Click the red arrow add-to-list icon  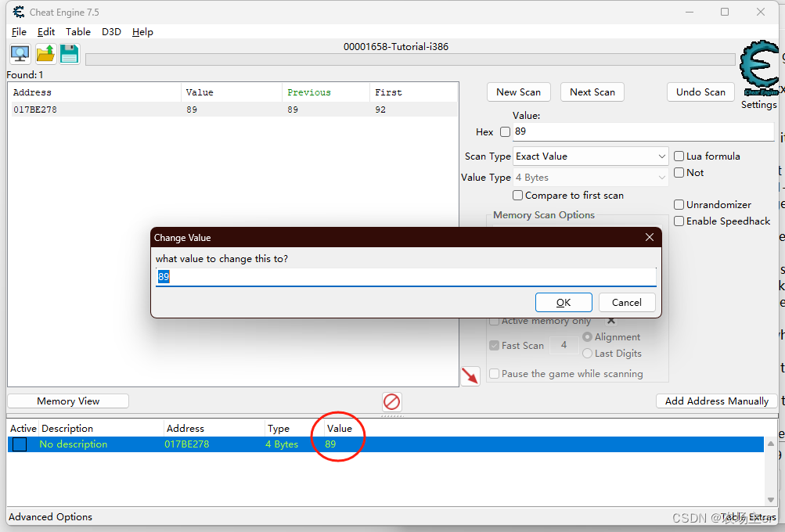[470, 376]
